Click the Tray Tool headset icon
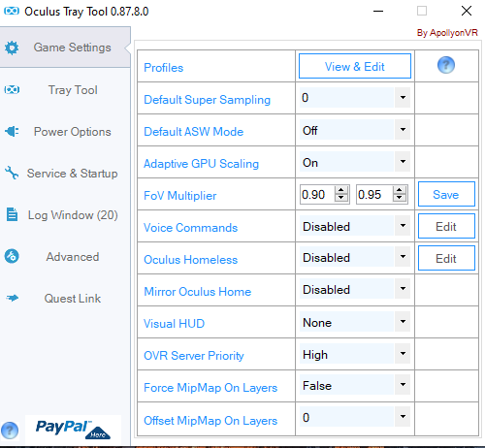The height and width of the screenshot is (448, 485). click(12, 89)
